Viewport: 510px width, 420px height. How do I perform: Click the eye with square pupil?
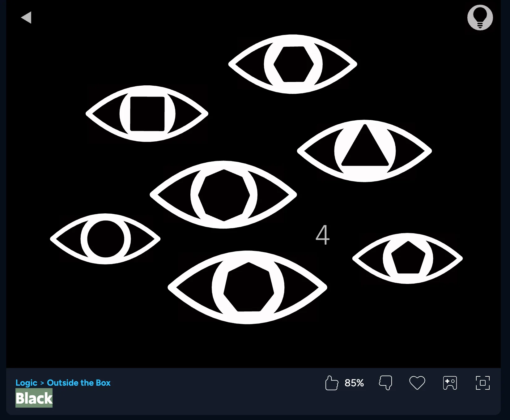(x=147, y=114)
